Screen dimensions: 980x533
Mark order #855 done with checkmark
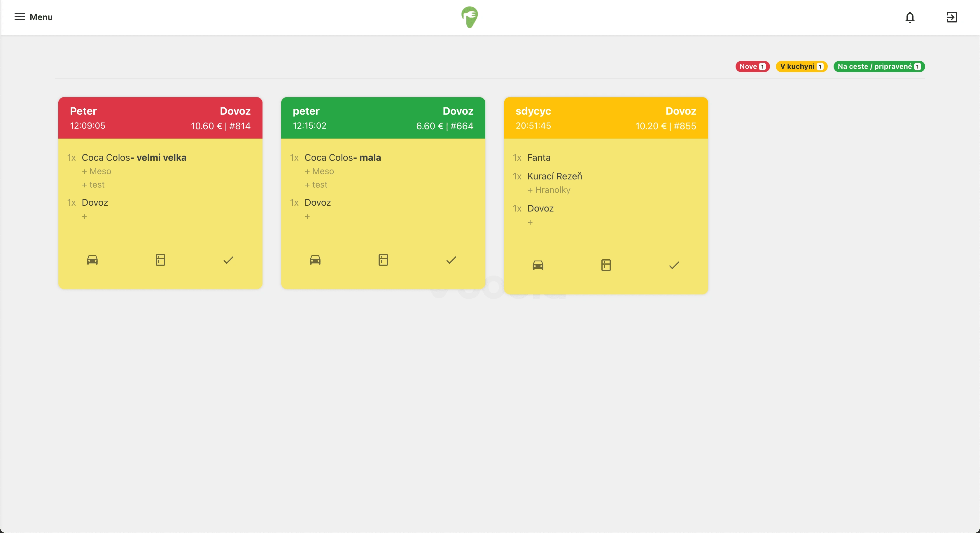tap(674, 265)
